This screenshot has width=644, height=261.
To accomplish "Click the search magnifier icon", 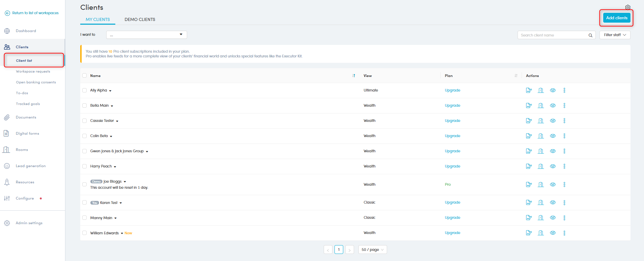I will (590, 35).
